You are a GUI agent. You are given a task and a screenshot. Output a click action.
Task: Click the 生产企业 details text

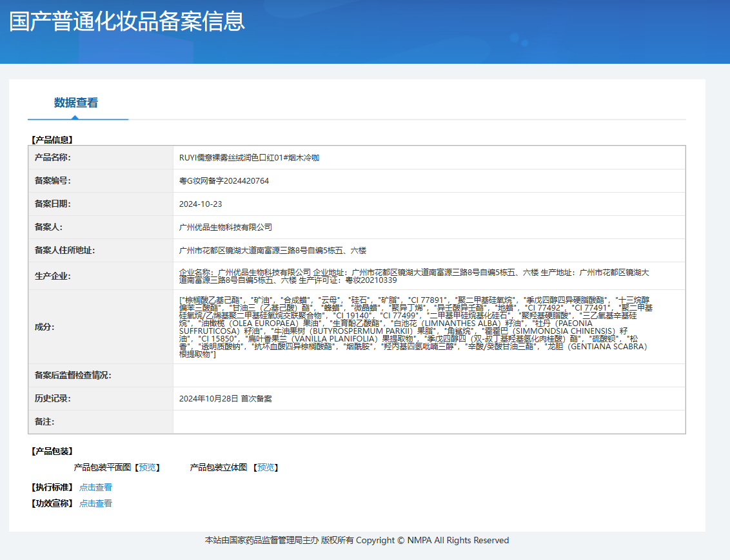click(x=414, y=276)
